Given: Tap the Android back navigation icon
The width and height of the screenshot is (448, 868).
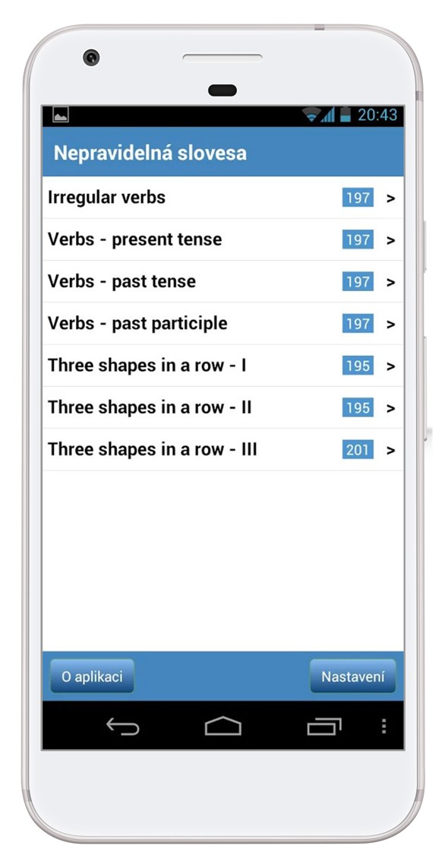Looking at the screenshot, I should (123, 726).
